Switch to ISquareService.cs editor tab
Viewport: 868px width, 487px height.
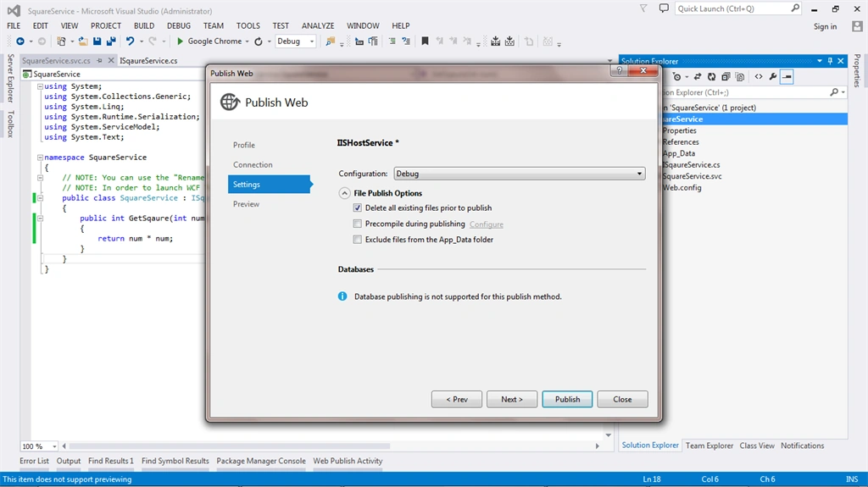(x=148, y=61)
